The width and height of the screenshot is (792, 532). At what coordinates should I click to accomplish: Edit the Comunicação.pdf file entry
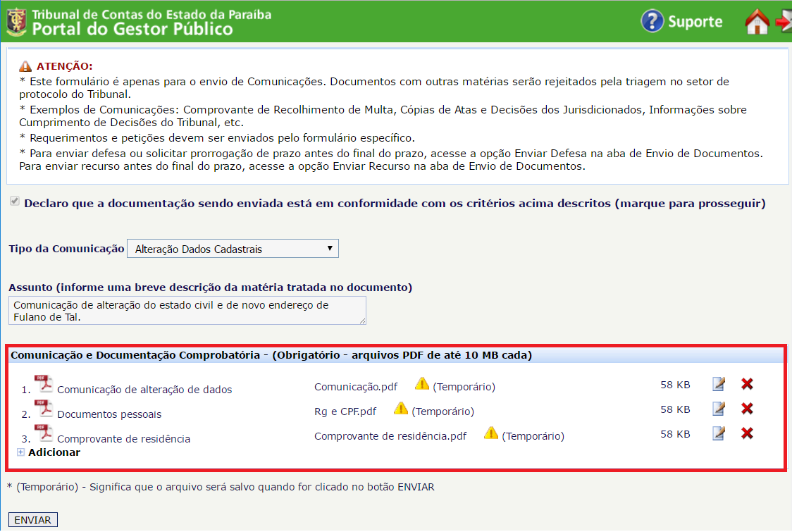point(719,384)
